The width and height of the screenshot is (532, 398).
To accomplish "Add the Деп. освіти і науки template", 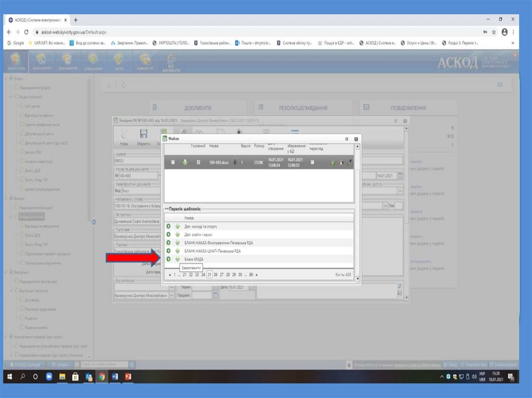I will click(x=169, y=234).
